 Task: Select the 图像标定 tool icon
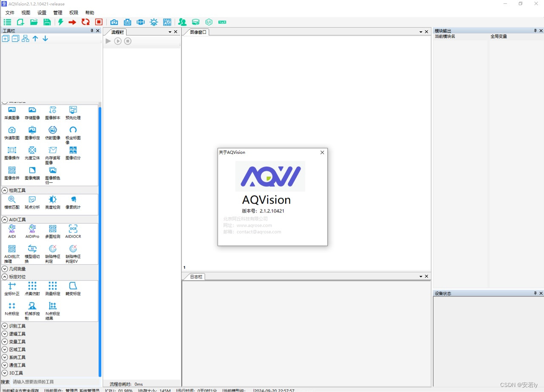point(32,130)
